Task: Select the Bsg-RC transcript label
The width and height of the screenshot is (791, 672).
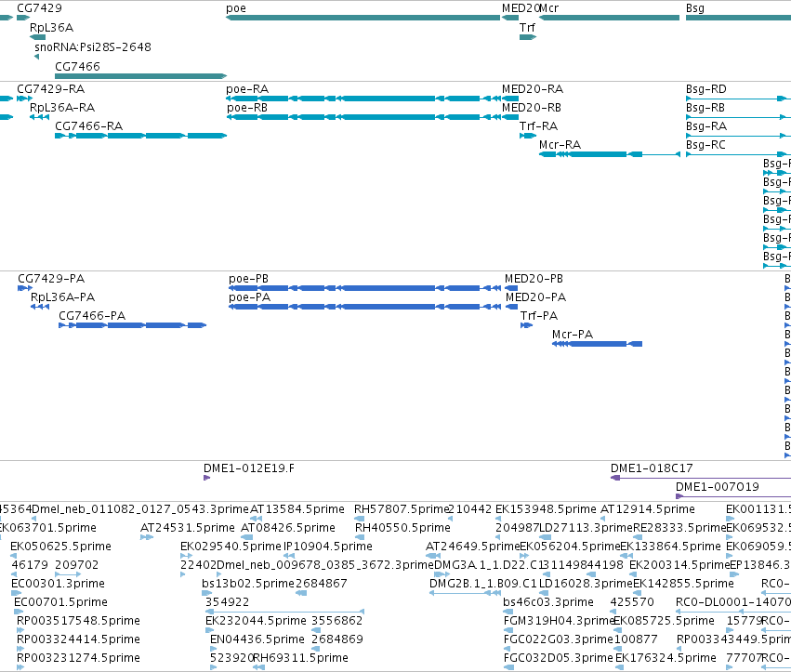Action: pyautogui.click(x=705, y=145)
